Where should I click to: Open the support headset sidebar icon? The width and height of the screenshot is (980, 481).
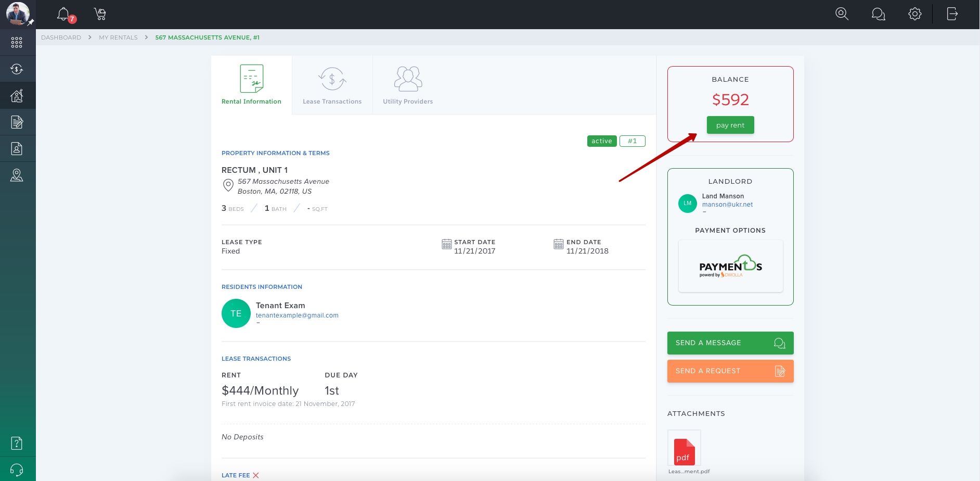[17, 470]
